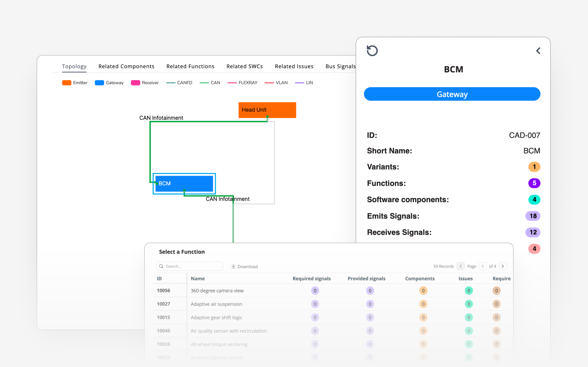Go to the next page of functions
The width and height of the screenshot is (588, 367).
pyautogui.click(x=503, y=266)
